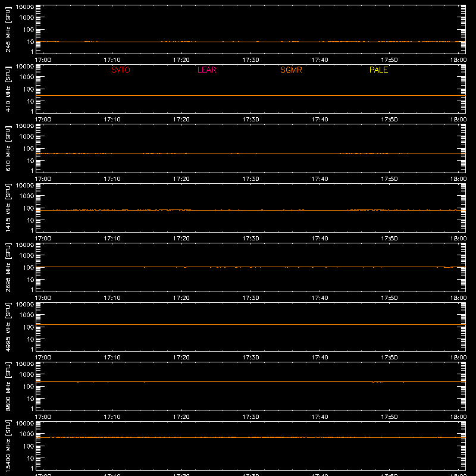476x476 pixels.
Task: Click the 10 tick of the 1415 MHz panel
Action: (x=30, y=220)
